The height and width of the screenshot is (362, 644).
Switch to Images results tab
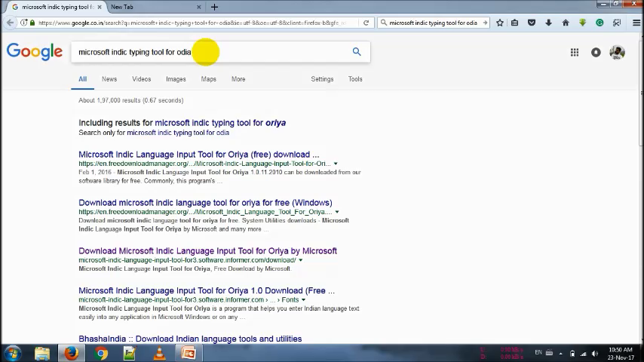click(176, 79)
